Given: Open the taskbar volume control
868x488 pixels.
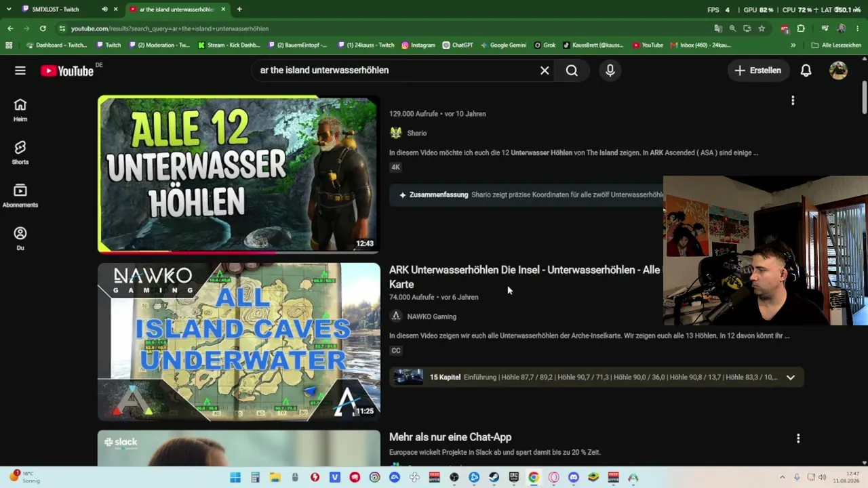Looking at the screenshot, I should pos(823,477).
